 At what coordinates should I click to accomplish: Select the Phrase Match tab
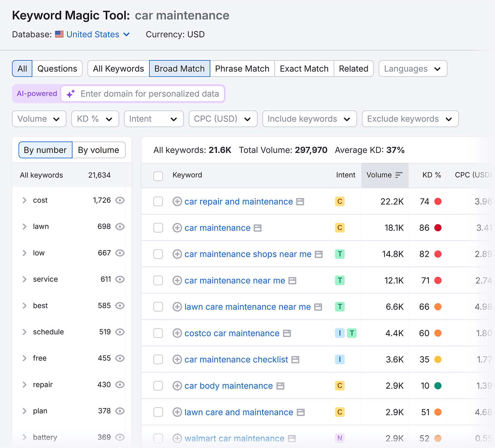coord(242,69)
